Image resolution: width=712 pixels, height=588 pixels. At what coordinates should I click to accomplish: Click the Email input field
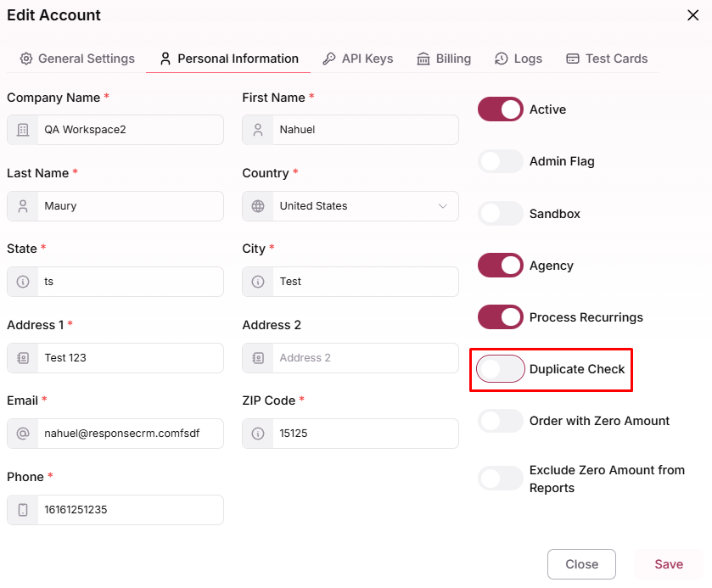115,434
